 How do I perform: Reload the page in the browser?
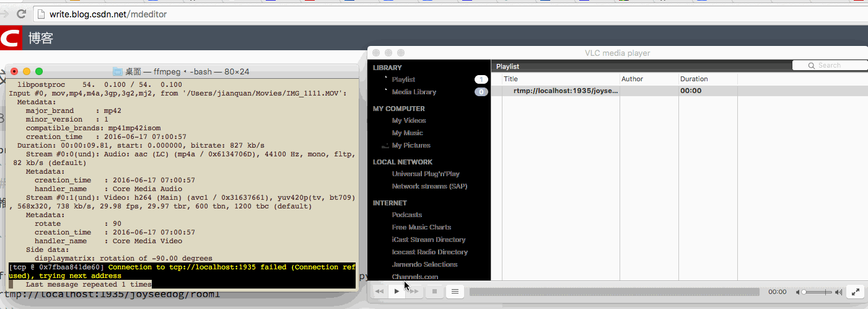click(x=21, y=14)
